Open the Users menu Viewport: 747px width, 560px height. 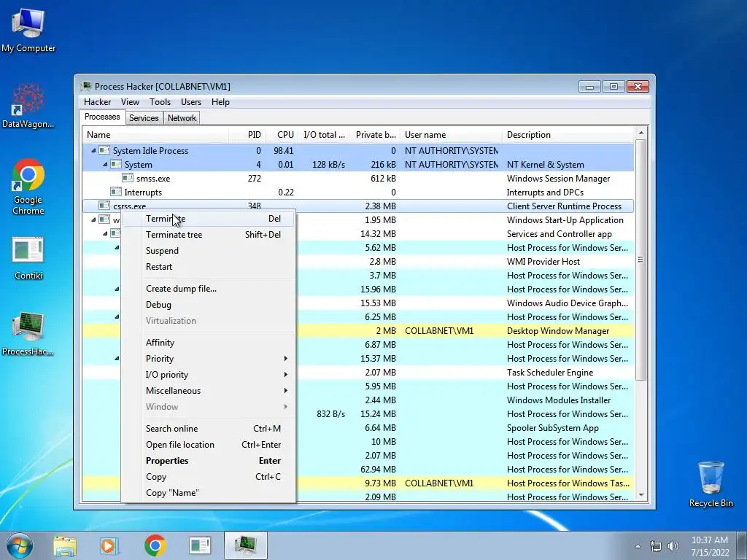(191, 102)
